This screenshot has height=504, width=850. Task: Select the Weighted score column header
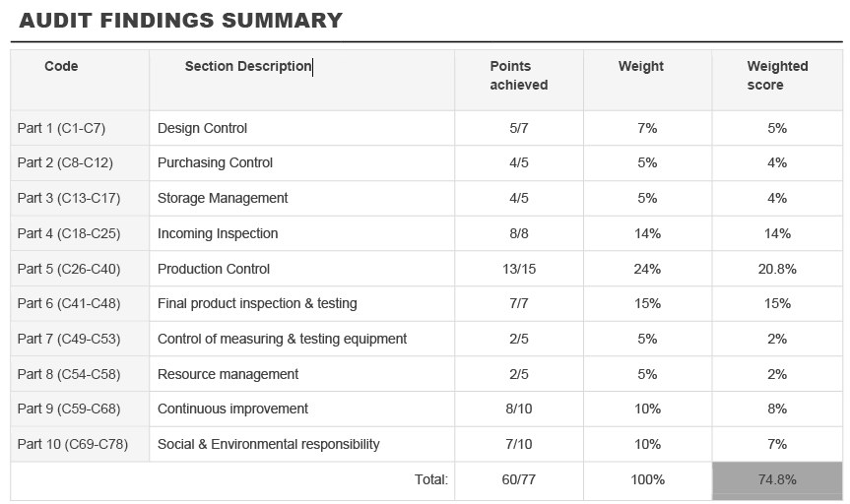tap(776, 76)
